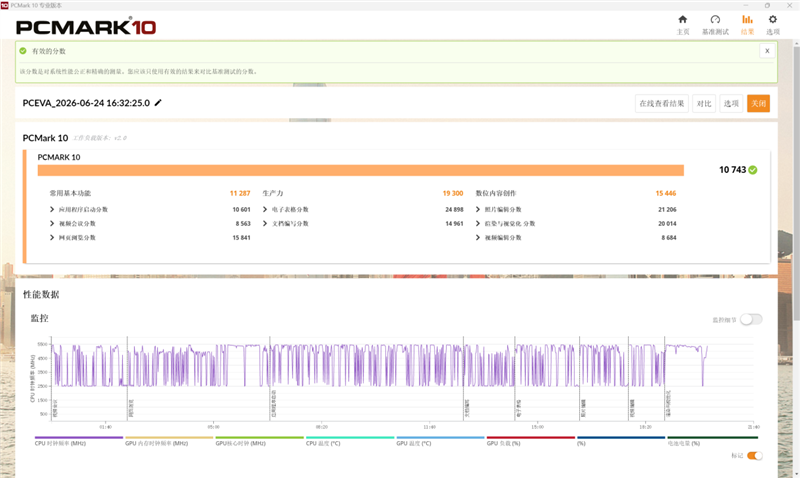Image resolution: width=800 pixels, height=478 pixels.
Task: Dismiss the valid score banner with X
Action: (767, 51)
